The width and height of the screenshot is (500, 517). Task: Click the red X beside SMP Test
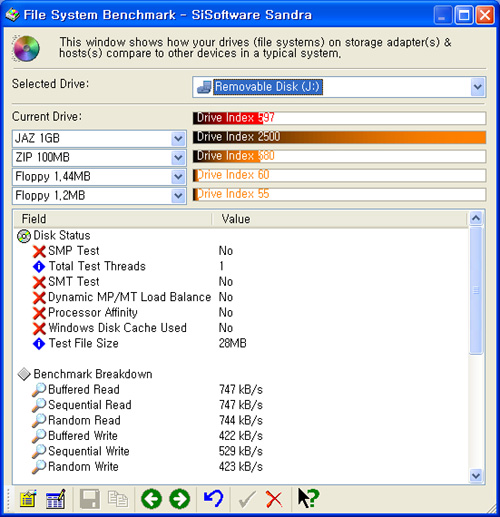(39, 251)
